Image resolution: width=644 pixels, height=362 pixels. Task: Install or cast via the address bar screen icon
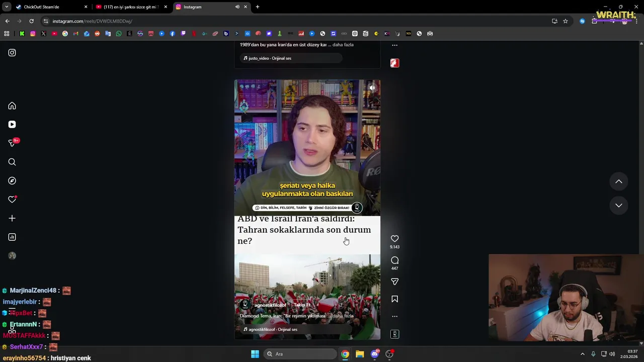click(x=554, y=21)
